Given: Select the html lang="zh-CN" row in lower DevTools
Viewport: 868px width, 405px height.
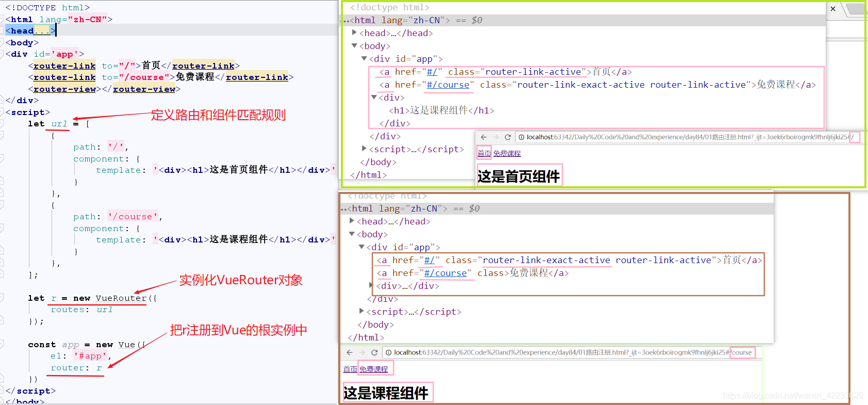Looking at the screenshot, I should [557, 208].
